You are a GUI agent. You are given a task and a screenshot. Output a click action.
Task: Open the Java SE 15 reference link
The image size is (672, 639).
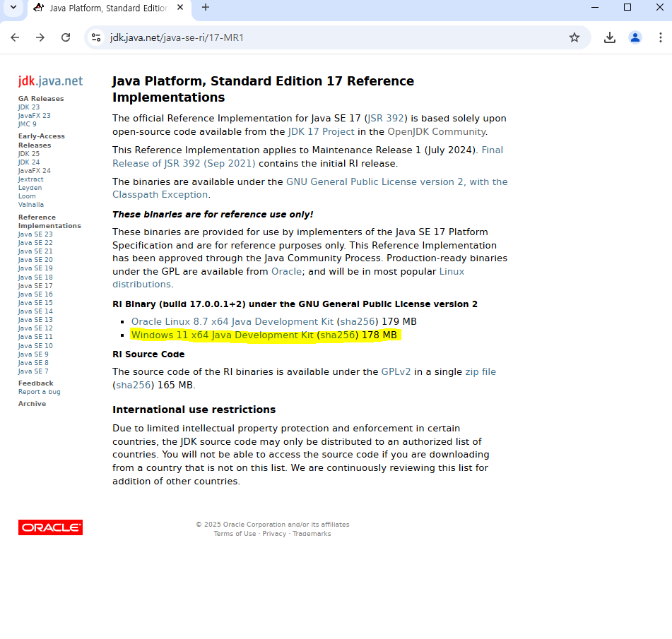coord(35,303)
